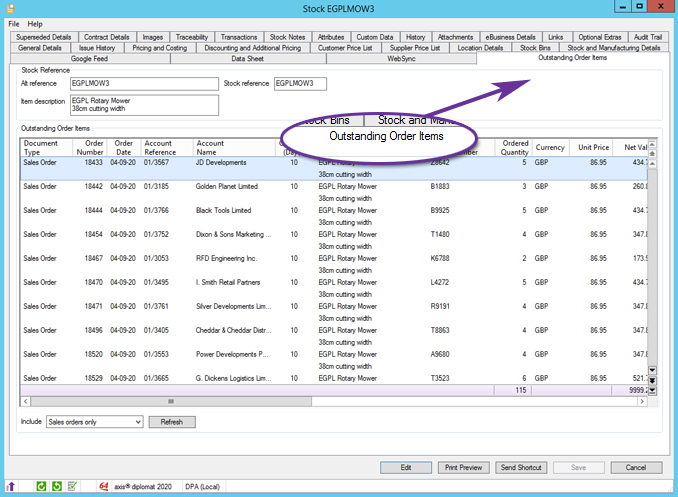Click the horizontal scrollbar thumb of order grid

(171, 401)
